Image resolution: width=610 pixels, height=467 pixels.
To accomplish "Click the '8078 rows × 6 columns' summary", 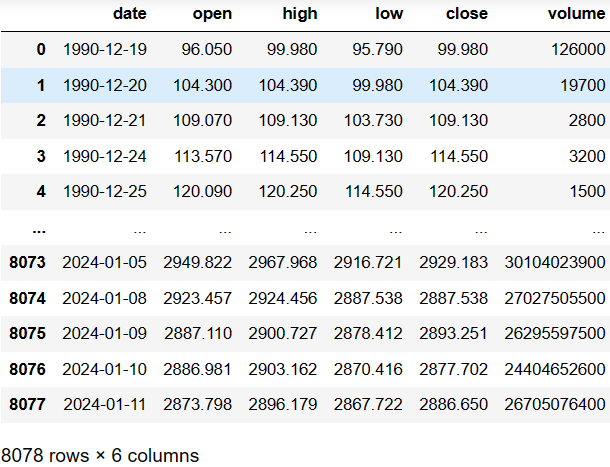I will click(100, 455).
